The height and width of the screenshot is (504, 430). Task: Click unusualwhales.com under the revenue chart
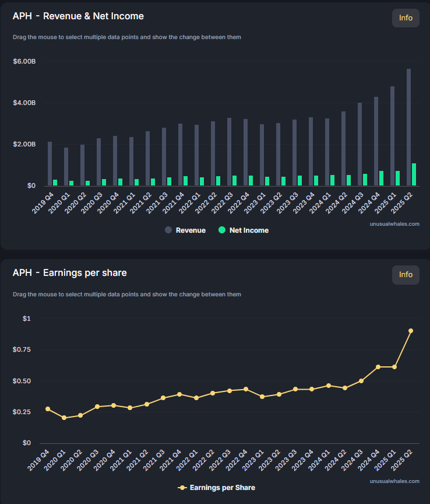[x=394, y=223]
